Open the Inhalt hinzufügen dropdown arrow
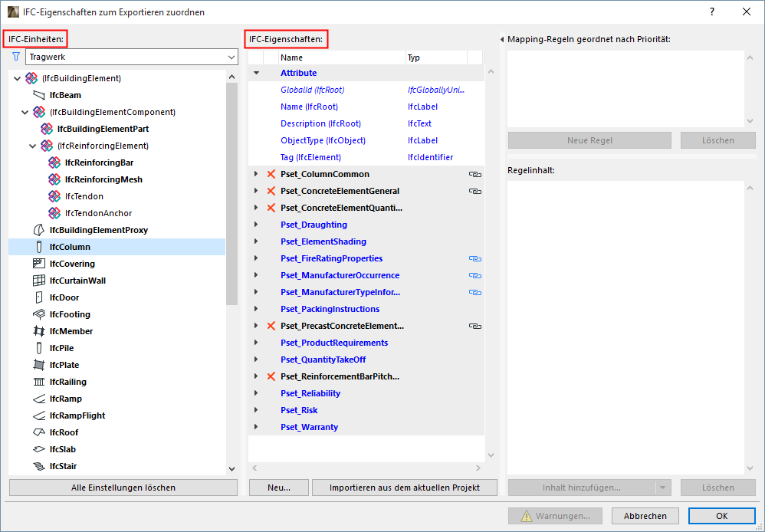The image size is (765, 532). tap(662, 488)
